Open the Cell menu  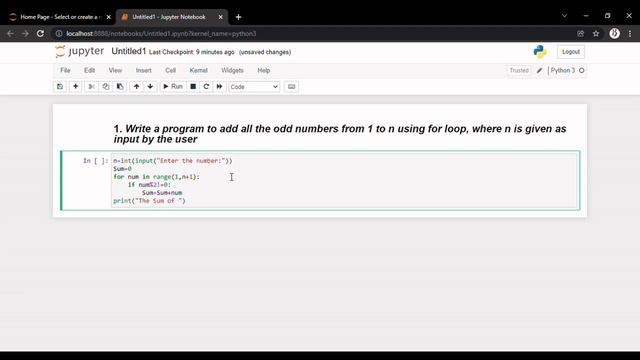[171, 70]
